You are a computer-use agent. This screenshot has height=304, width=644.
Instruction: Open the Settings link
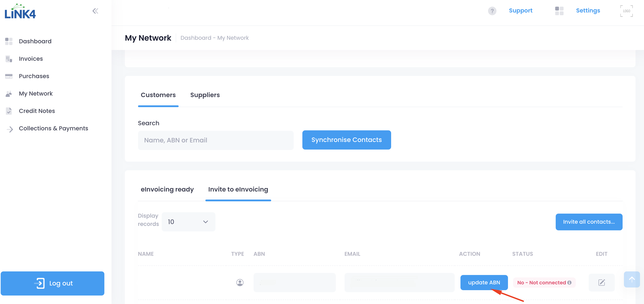[x=588, y=10]
